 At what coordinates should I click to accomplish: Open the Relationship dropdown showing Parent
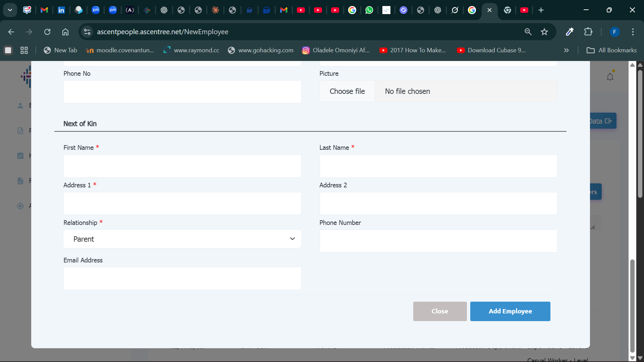point(182,239)
